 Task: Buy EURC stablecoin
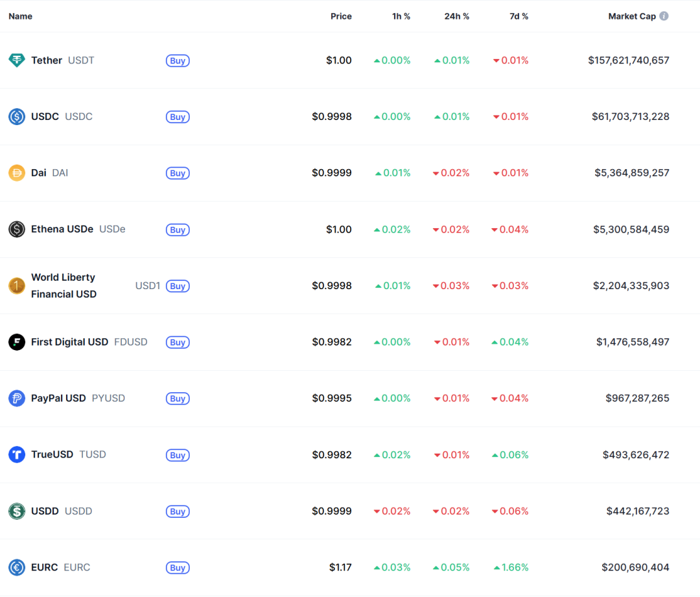pyautogui.click(x=178, y=568)
